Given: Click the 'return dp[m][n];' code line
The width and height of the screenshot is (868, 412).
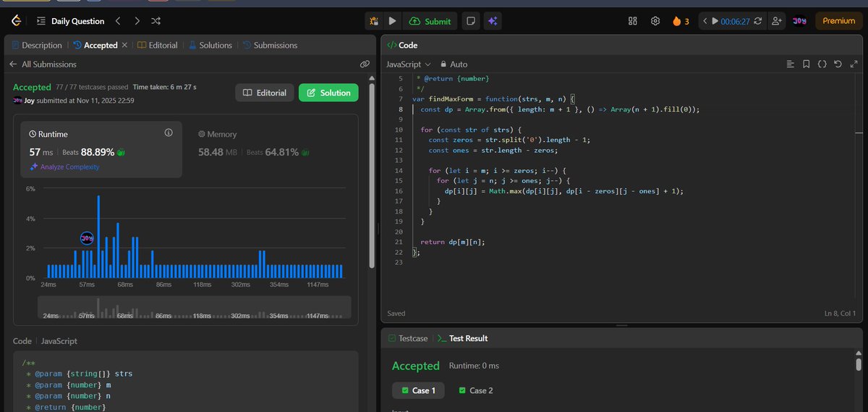Looking at the screenshot, I should [x=454, y=241].
